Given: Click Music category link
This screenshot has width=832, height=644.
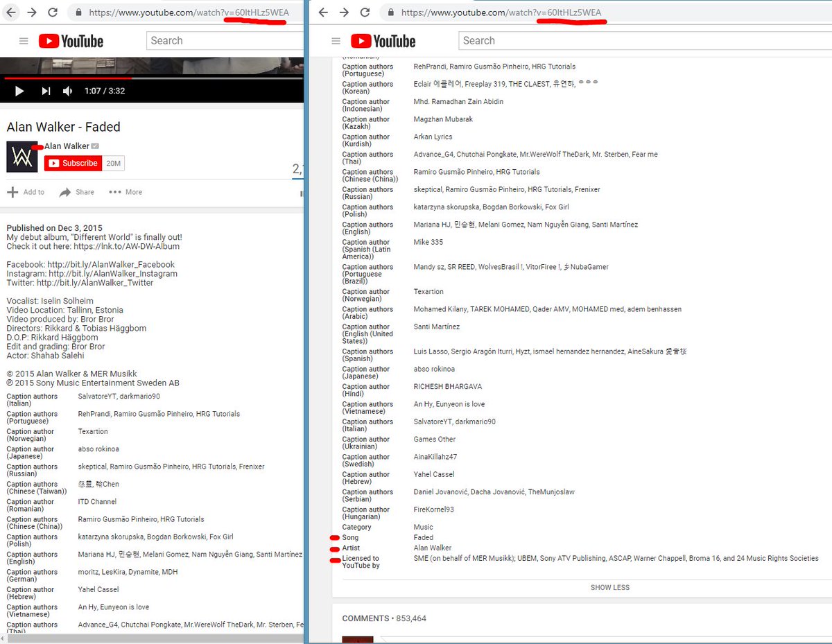Looking at the screenshot, I should [424, 527].
